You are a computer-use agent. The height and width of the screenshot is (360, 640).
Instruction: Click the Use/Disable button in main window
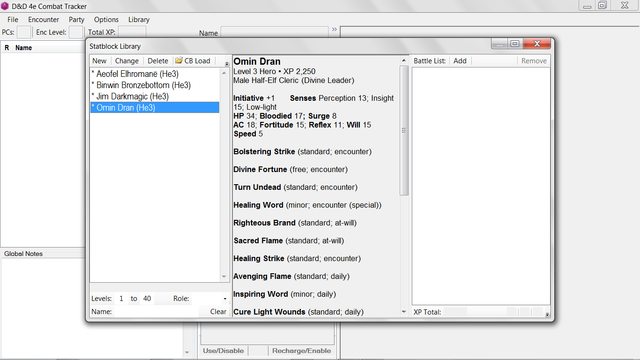[x=223, y=351]
